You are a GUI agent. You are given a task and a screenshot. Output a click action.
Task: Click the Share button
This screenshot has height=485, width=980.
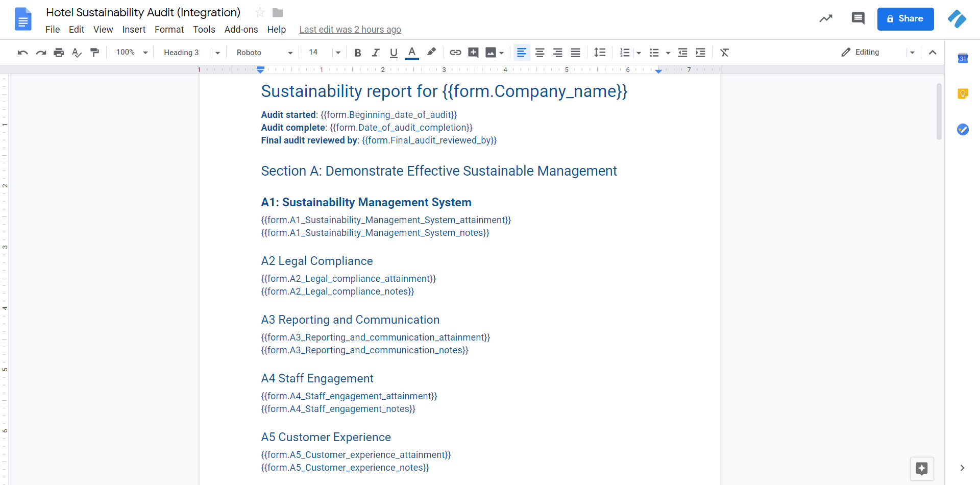coord(905,19)
